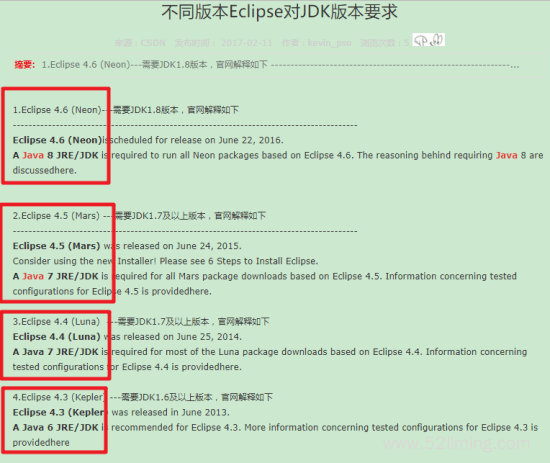Screen dimensions: 550x463
Task: Click 'released on June 24, 2015.'
Action: [182, 246]
